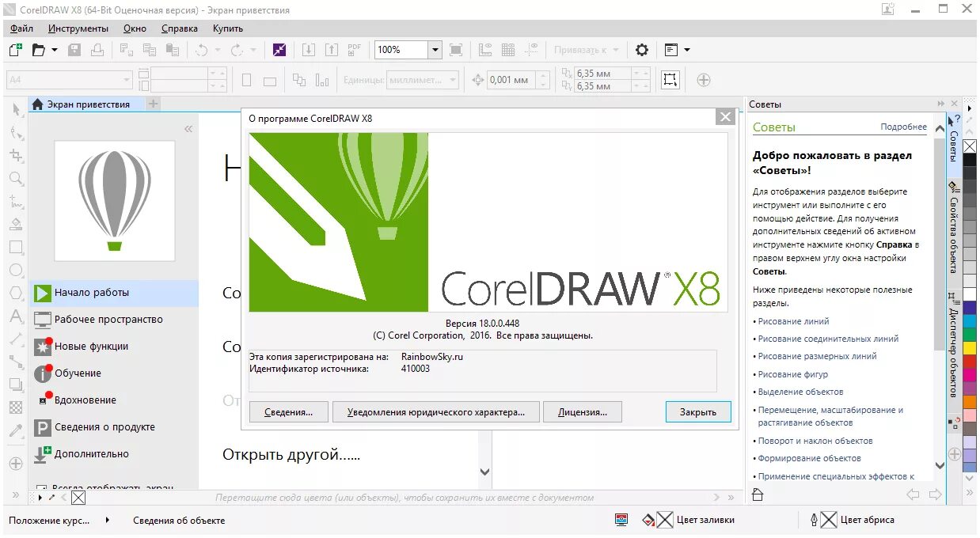Viewport: 980px width, 538px height.
Task: Open the Купить menu
Action: tap(228, 28)
